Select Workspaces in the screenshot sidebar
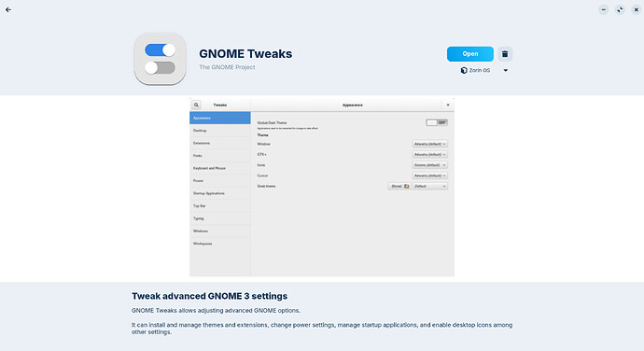 (220, 244)
